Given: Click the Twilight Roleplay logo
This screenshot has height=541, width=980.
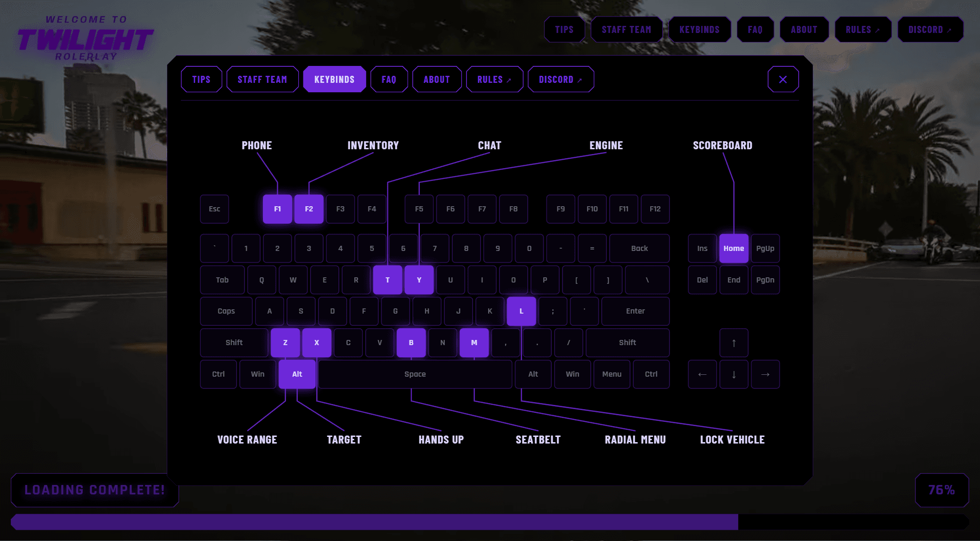Looking at the screenshot, I should [86, 39].
